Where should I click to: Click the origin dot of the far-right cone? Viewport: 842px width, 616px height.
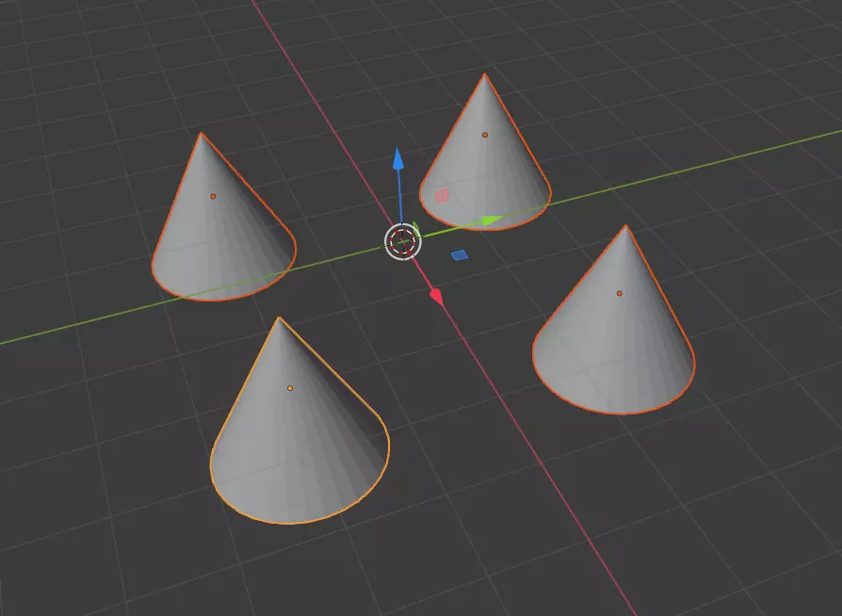619,293
